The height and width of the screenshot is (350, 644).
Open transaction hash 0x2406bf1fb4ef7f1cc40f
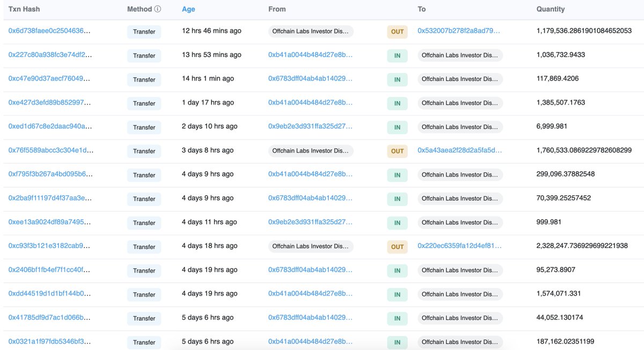[x=49, y=269]
